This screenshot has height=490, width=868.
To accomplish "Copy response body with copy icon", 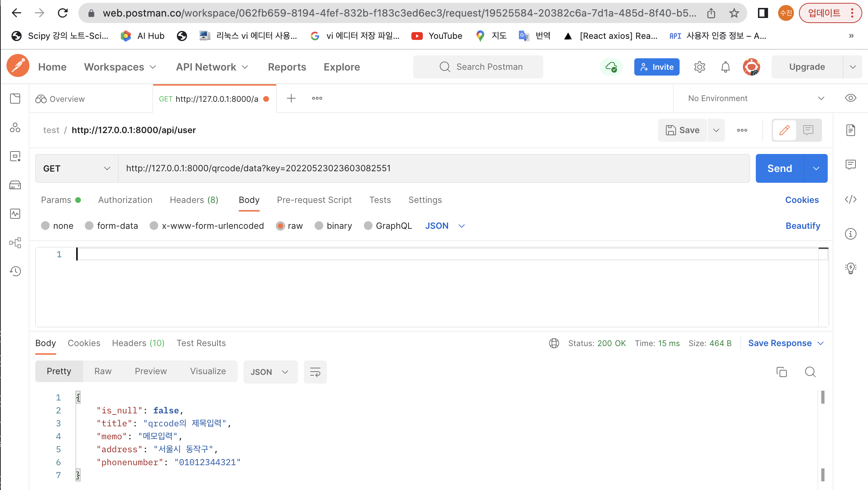I will click(x=781, y=372).
